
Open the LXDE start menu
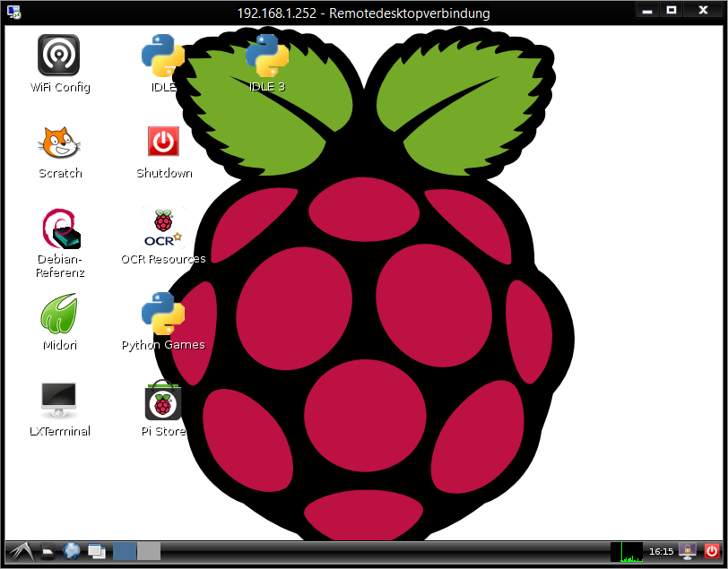click(20, 552)
